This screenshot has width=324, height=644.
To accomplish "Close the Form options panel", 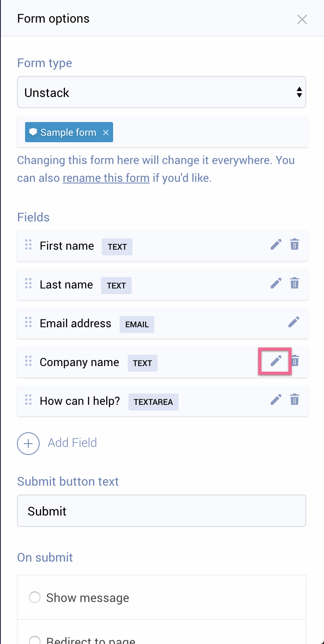I will click(x=302, y=19).
